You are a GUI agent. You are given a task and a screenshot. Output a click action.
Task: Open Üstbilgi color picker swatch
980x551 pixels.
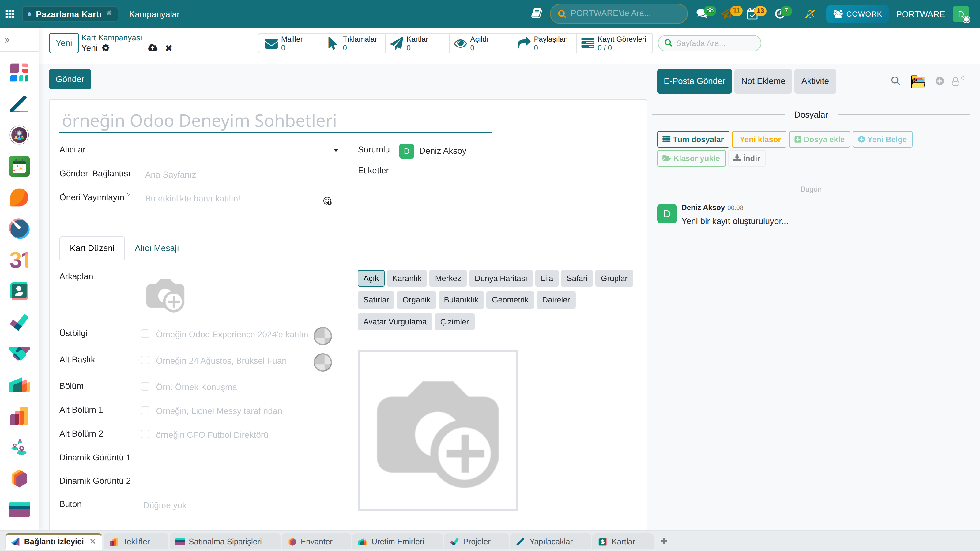coord(322,336)
